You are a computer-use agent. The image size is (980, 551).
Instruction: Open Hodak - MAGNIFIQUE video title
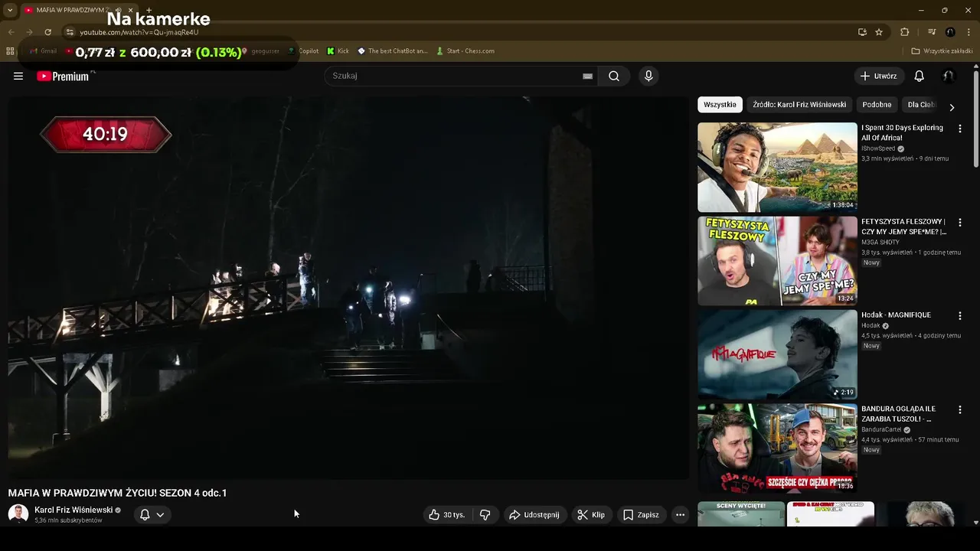(896, 315)
